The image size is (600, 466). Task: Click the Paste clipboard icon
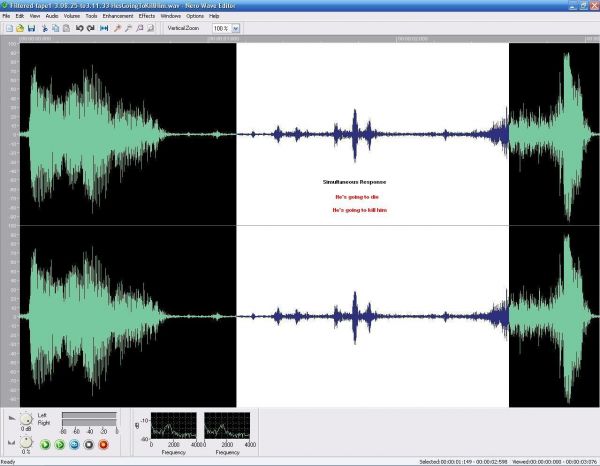tap(67, 28)
